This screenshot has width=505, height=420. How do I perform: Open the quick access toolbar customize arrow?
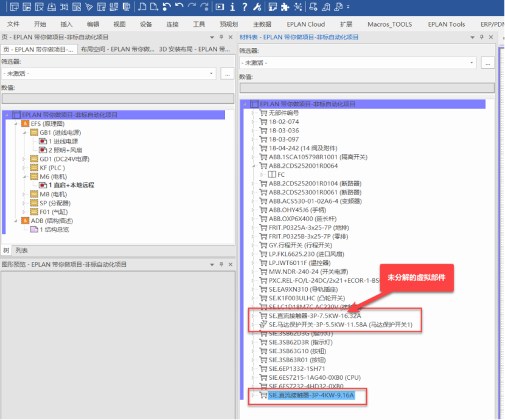point(348,7)
